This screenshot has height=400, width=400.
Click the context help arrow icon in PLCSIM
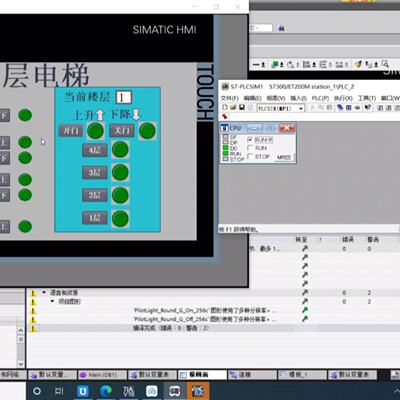[x=367, y=108]
